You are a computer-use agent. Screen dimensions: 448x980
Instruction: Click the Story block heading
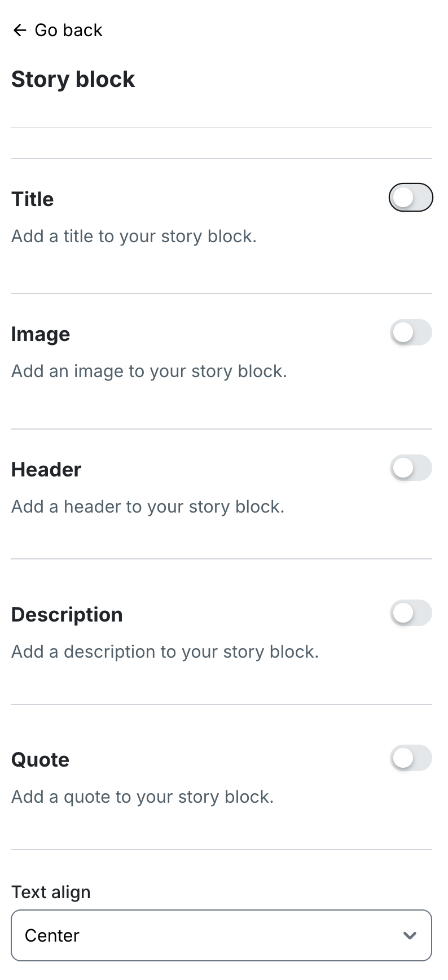(73, 79)
